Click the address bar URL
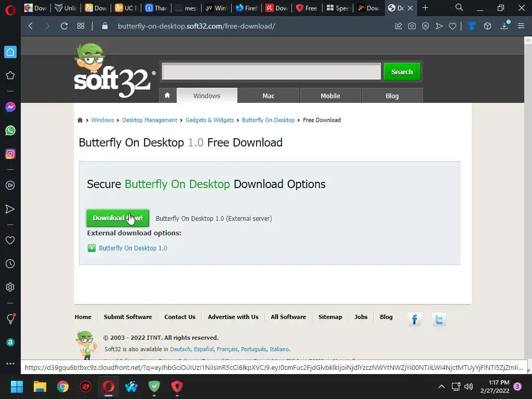532x399 pixels. click(x=196, y=26)
